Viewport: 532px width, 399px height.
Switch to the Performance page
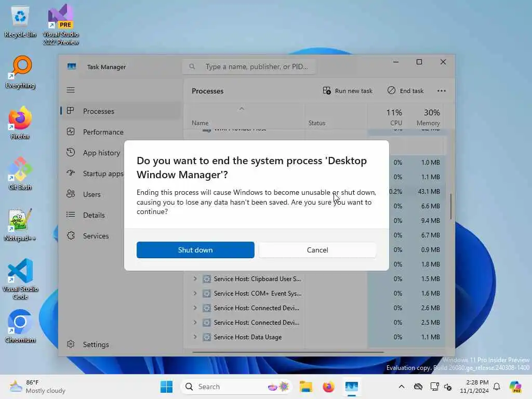[x=103, y=132]
